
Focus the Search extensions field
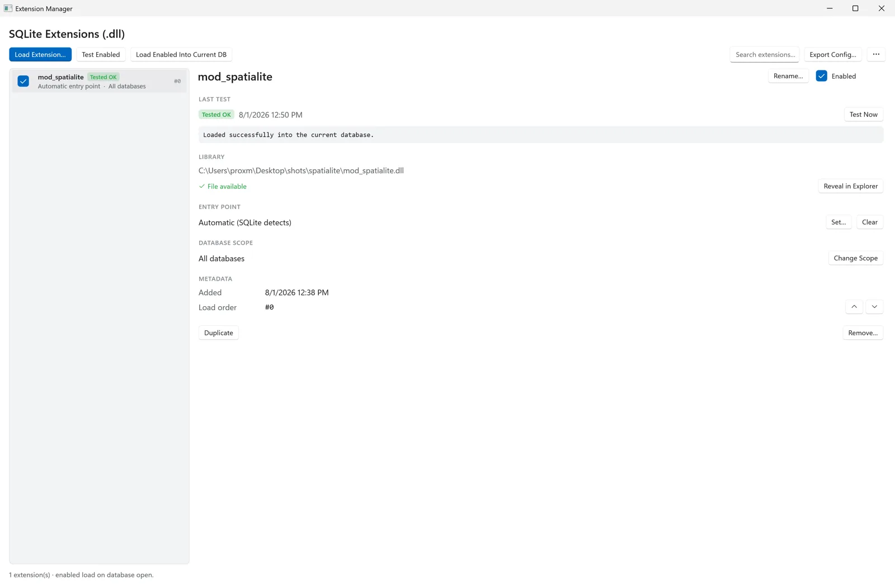pos(765,54)
